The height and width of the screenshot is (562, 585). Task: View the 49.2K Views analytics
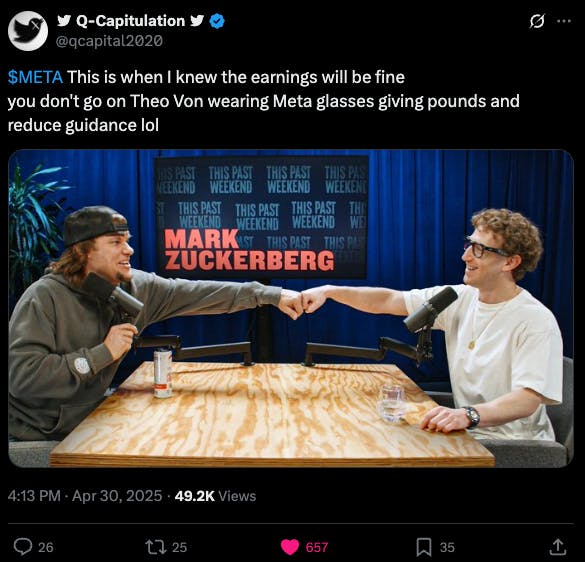(x=215, y=496)
